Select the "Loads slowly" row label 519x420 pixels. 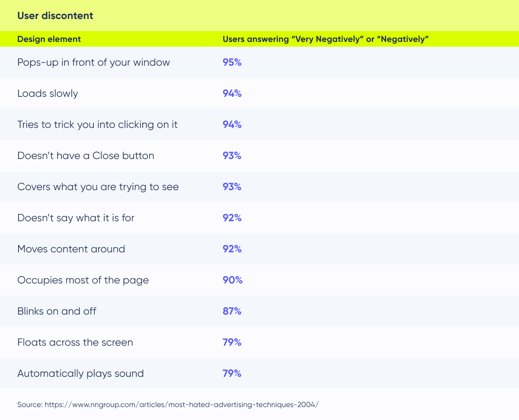point(48,93)
